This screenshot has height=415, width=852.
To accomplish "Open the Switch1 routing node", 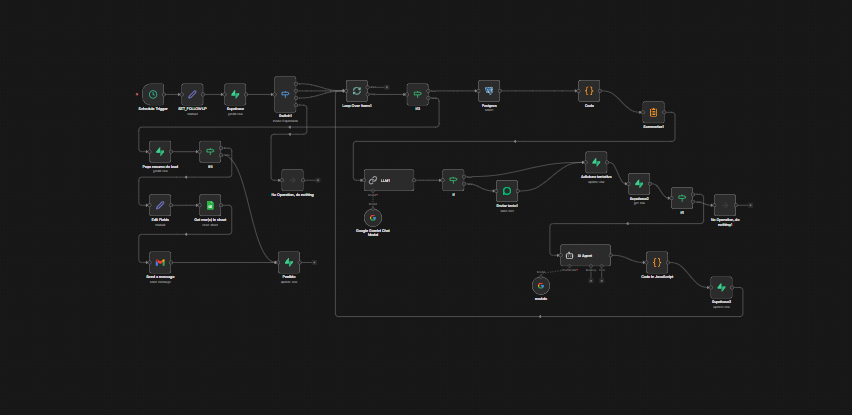I will [x=285, y=93].
